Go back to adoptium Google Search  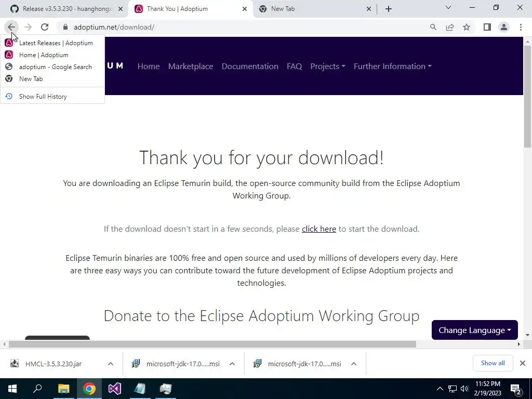point(52,67)
